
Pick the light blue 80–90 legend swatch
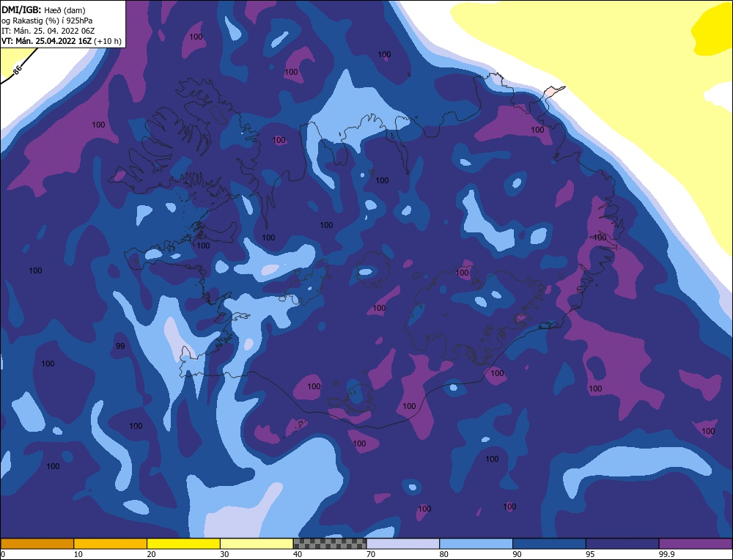coord(476,543)
